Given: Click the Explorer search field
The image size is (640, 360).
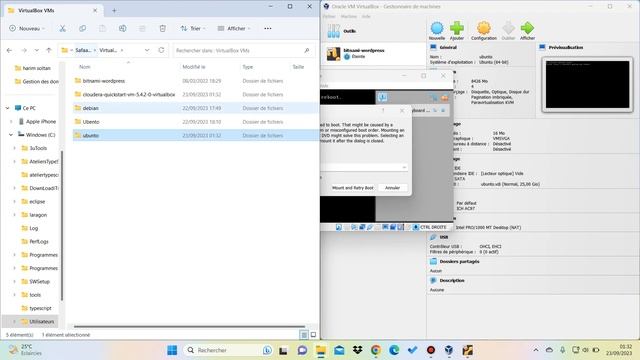Looking at the screenshot, I should pyautogui.click(x=243, y=50).
